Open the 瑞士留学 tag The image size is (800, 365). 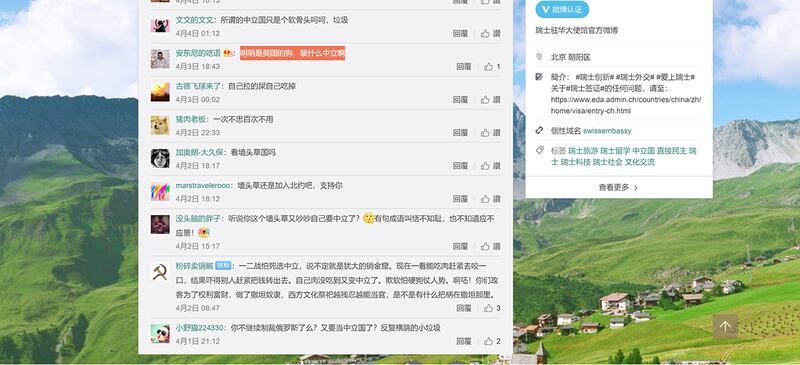[615, 151]
